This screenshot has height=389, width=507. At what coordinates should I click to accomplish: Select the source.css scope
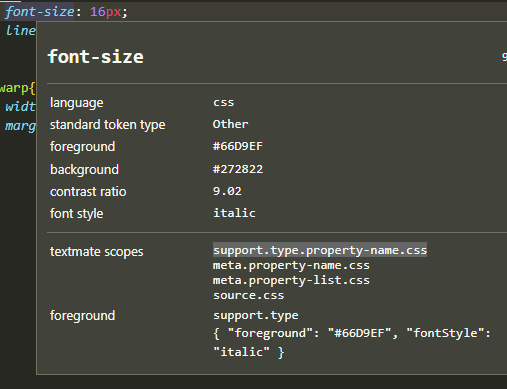click(249, 295)
